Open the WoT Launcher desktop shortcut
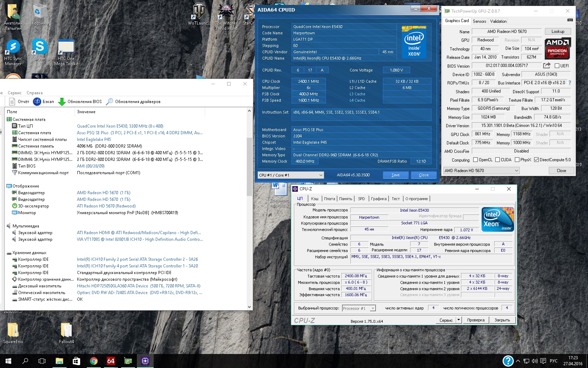 tap(199, 14)
